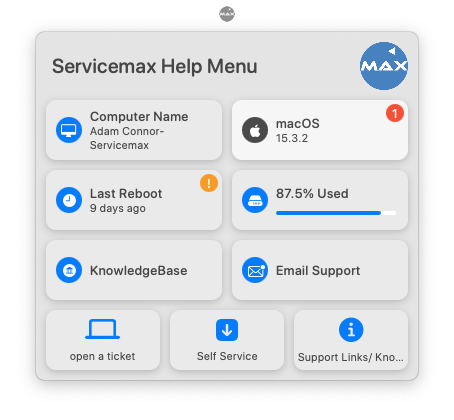Click the MAX menu bar icon at top
The height and width of the screenshot is (420, 454).
tap(227, 14)
